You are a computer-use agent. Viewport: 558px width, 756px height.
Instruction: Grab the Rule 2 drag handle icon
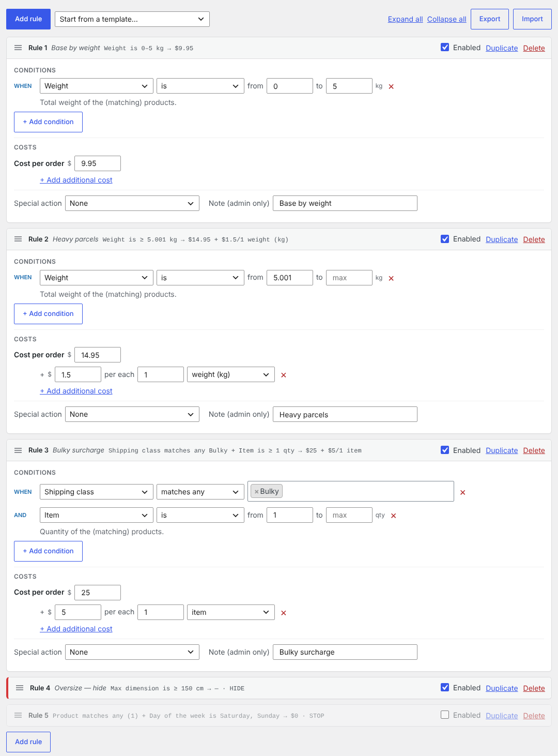(x=18, y=239)
